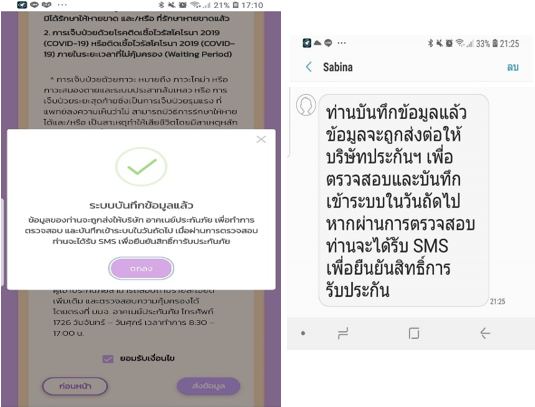
Task: Tap the ระบบบันทึกข้อมูลแล้ว dialog heading
Action: tap(141, 205)
